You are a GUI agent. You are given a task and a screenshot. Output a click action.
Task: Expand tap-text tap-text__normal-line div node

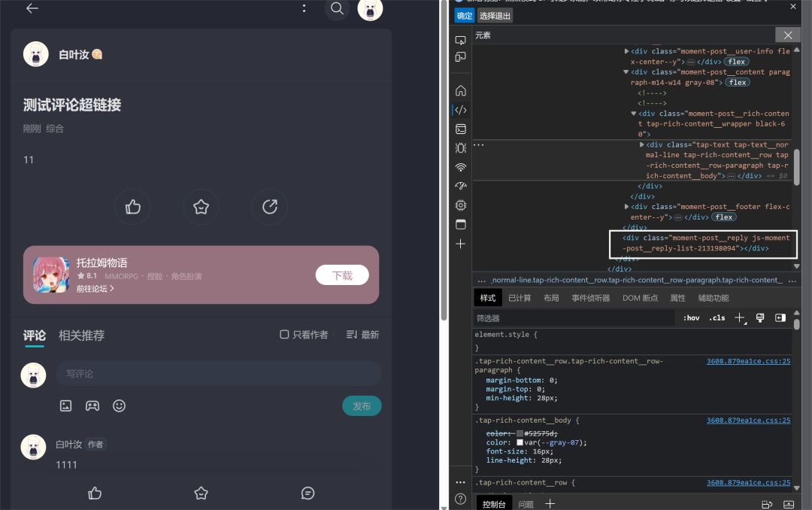641,144
